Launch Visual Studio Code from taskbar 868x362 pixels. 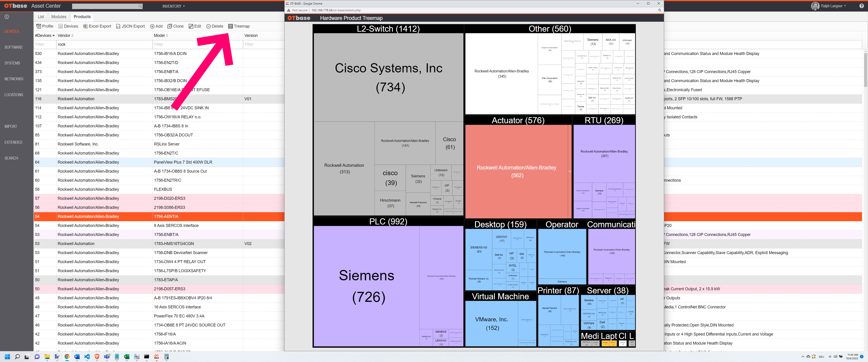pos(87,357)
